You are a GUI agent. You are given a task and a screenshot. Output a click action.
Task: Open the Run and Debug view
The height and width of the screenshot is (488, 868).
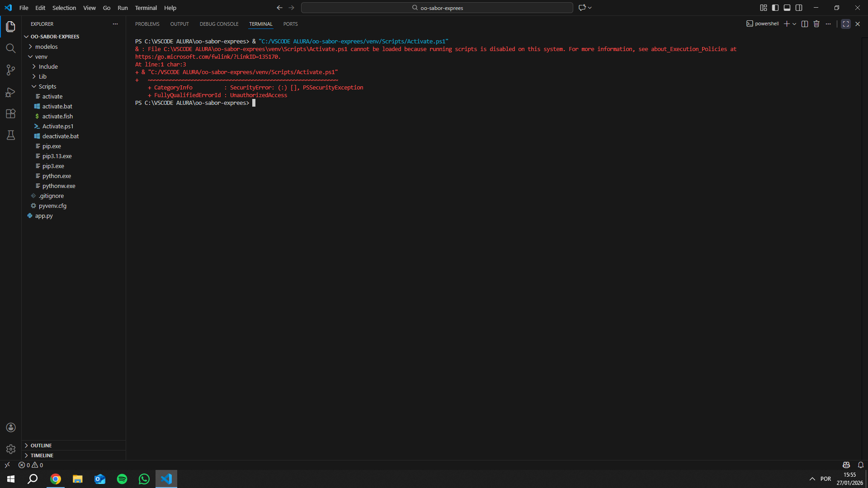pyautogui.click(x=11, y=92)
